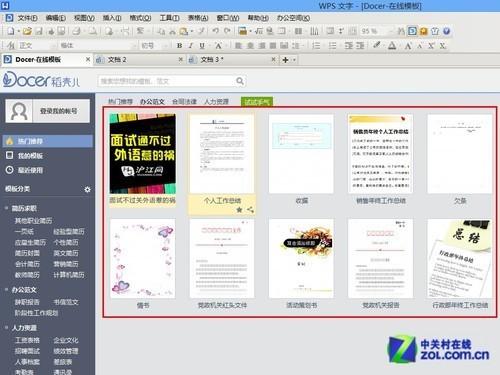
Task: Open the 办公空间 menu
Action: pos(293,18)
